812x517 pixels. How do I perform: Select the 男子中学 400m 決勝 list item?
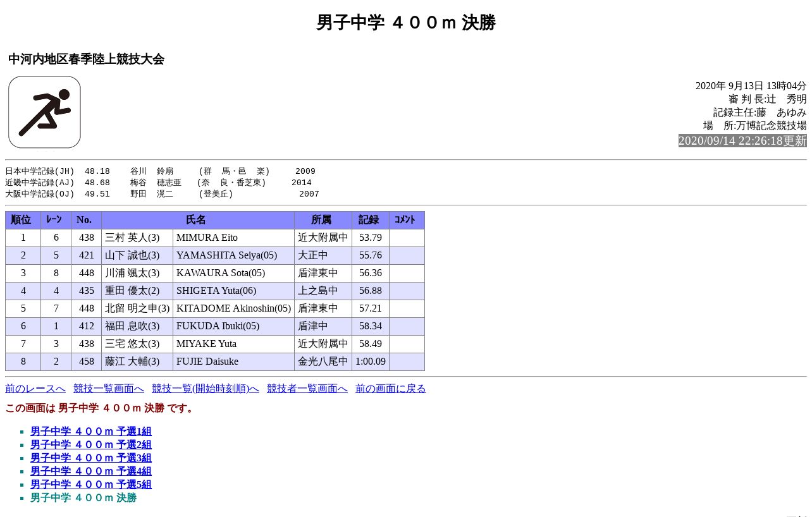[x=83, y=498]
